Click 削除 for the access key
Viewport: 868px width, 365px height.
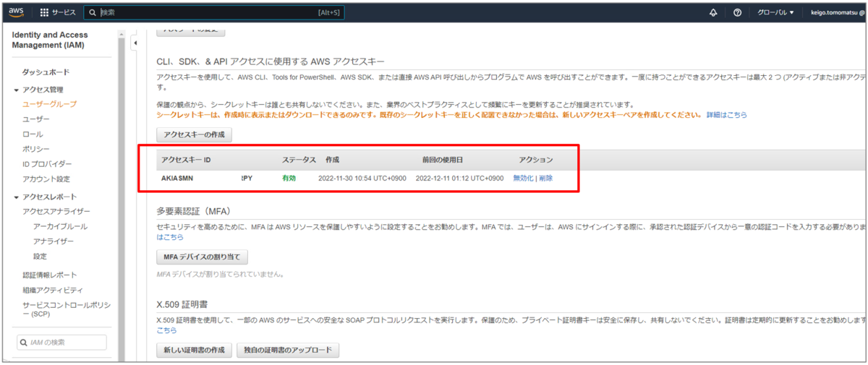click(x=545, y=178)
